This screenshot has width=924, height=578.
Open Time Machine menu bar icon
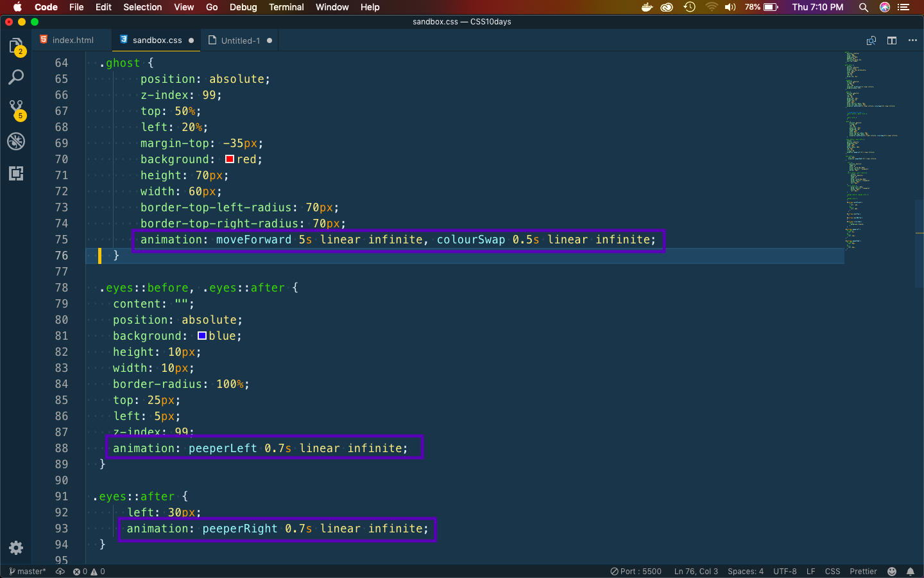[690, 7]
